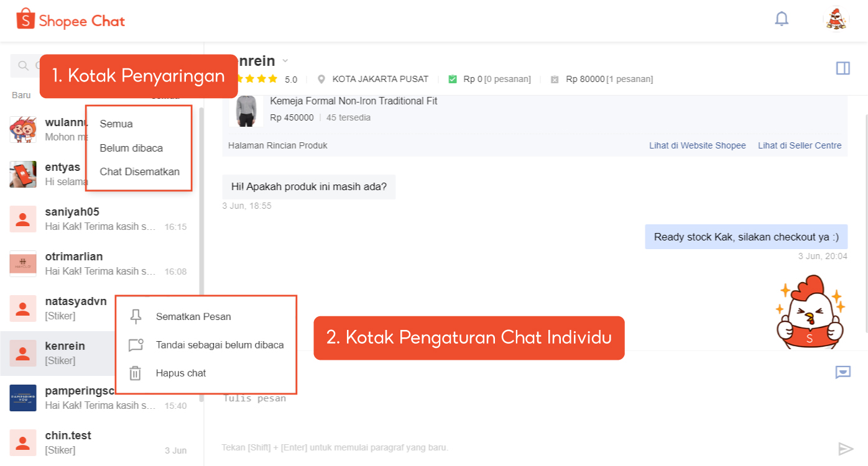
Task: Click message 'Hi! Apakah produk ini masih ada?'
Action: tap(309, 186)
